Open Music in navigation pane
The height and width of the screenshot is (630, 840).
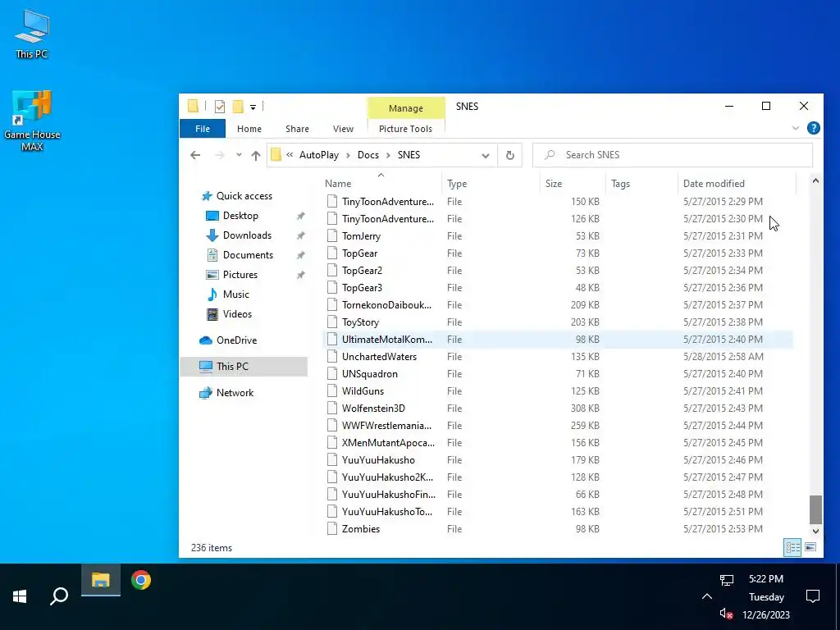pyautogui.click(x=235, y=294)
